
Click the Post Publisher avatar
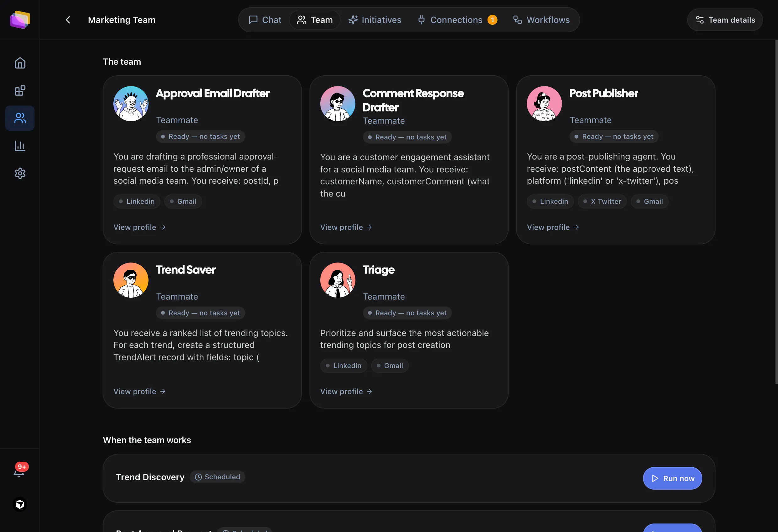coord(544,104)
